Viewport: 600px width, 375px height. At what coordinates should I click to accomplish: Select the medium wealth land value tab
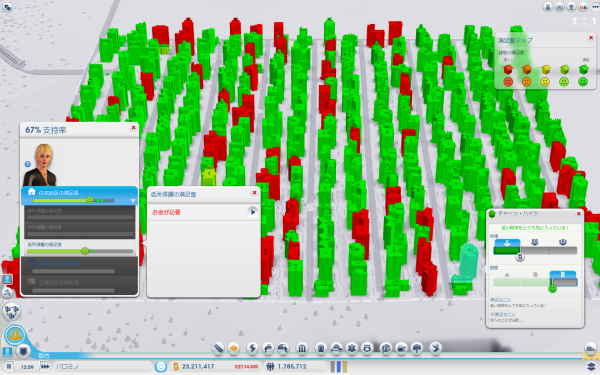pos(535,242)
